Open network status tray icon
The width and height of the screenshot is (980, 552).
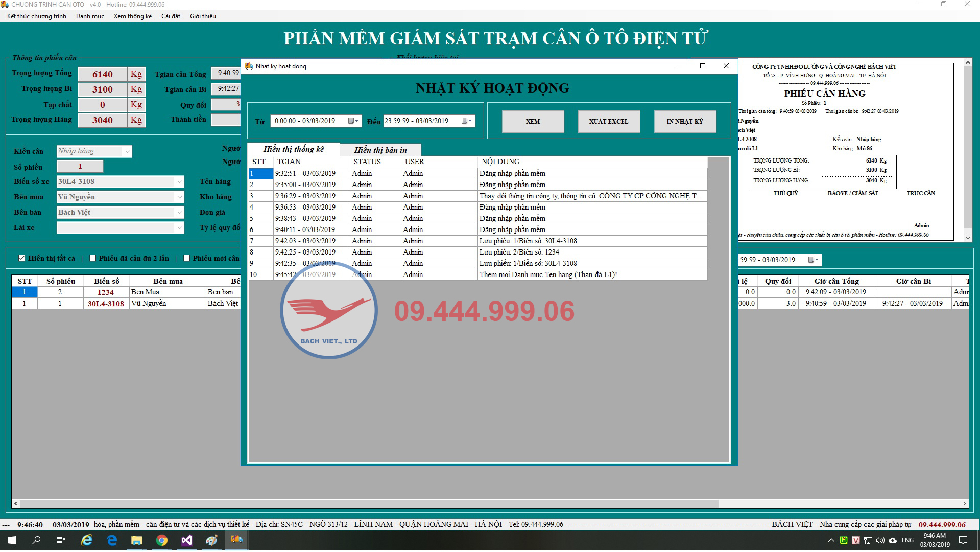click(868, 540)
